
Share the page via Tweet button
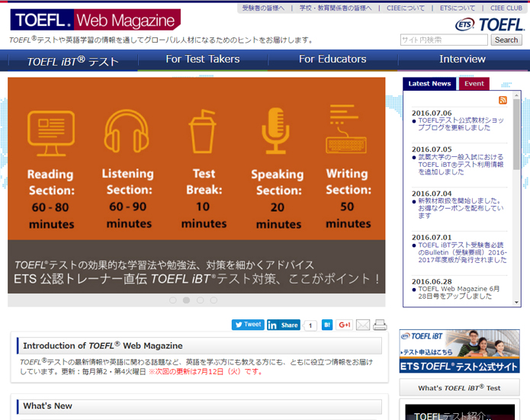point(248,325)
